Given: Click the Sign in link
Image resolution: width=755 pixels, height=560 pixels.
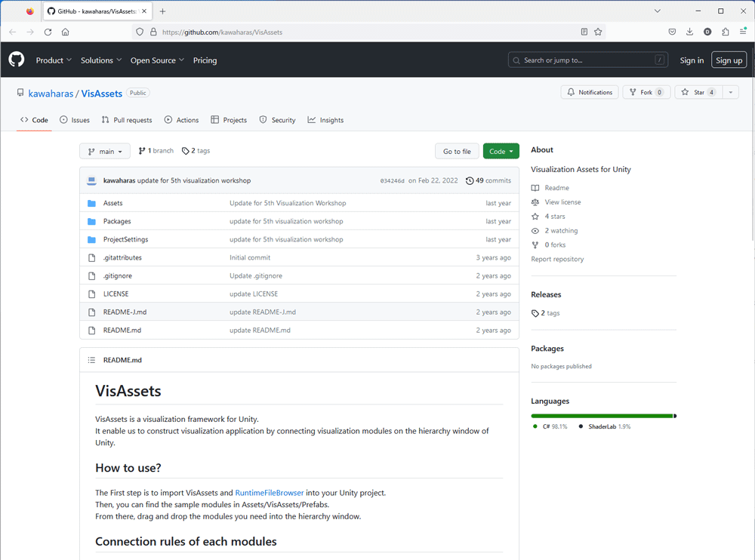Looking at the screenshot, I should pyautogui.click(x=692, y=60).
